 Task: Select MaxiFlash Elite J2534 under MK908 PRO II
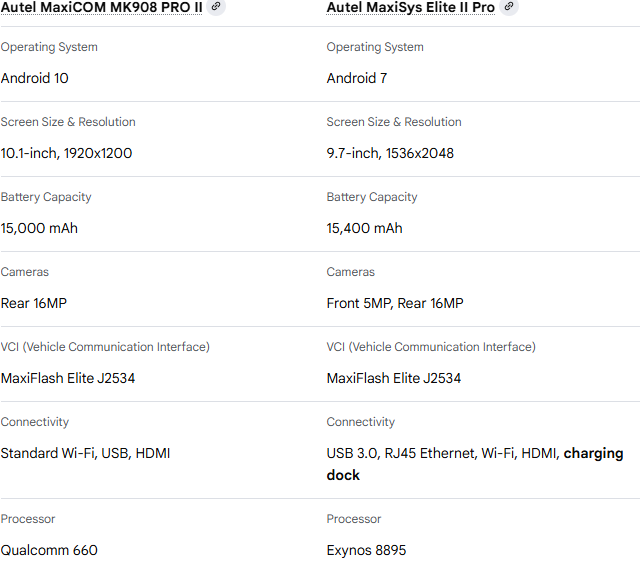[68, 378]
